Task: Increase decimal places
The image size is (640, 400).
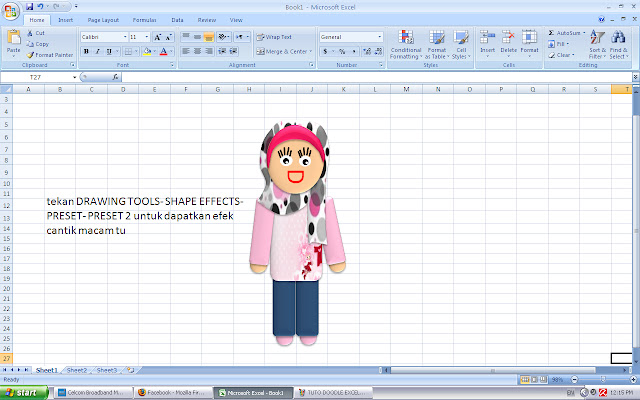Action: coord(367,51)
